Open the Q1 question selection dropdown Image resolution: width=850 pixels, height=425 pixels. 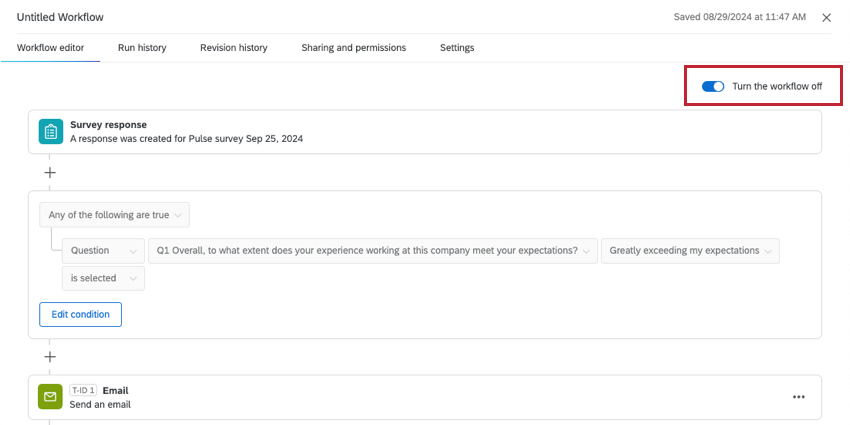[x=372, y=251]
